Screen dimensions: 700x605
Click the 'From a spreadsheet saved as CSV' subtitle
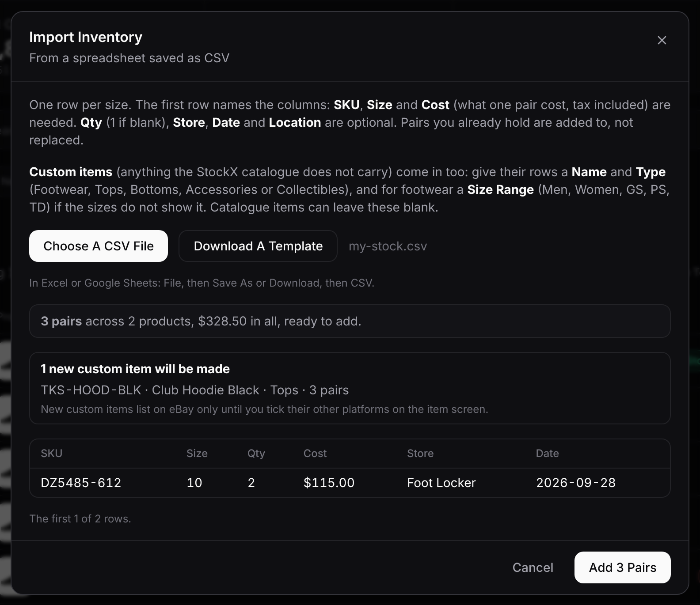tap(129, 58)
